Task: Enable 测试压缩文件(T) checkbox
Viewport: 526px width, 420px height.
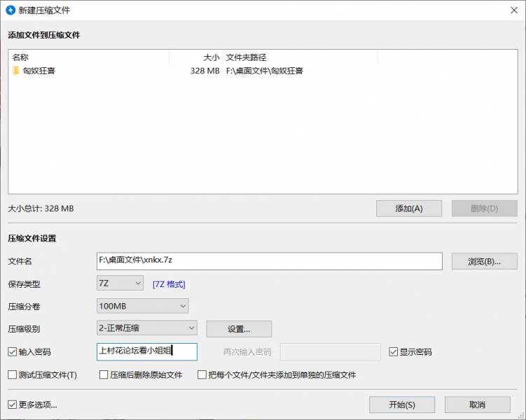Action: tap(13, 375)
